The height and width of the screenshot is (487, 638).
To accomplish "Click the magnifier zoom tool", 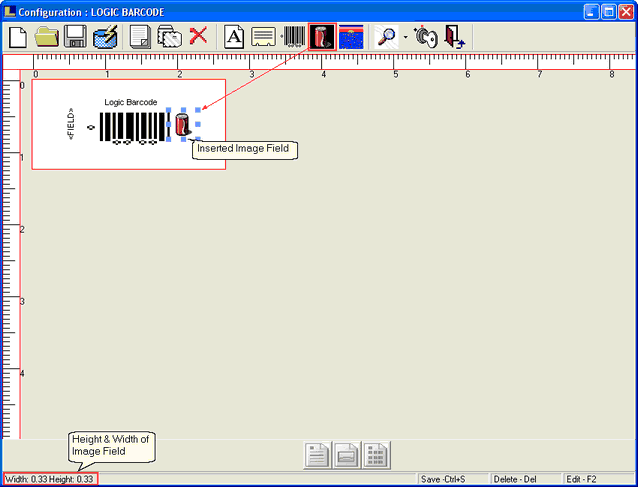I will [x=386, y=37].
